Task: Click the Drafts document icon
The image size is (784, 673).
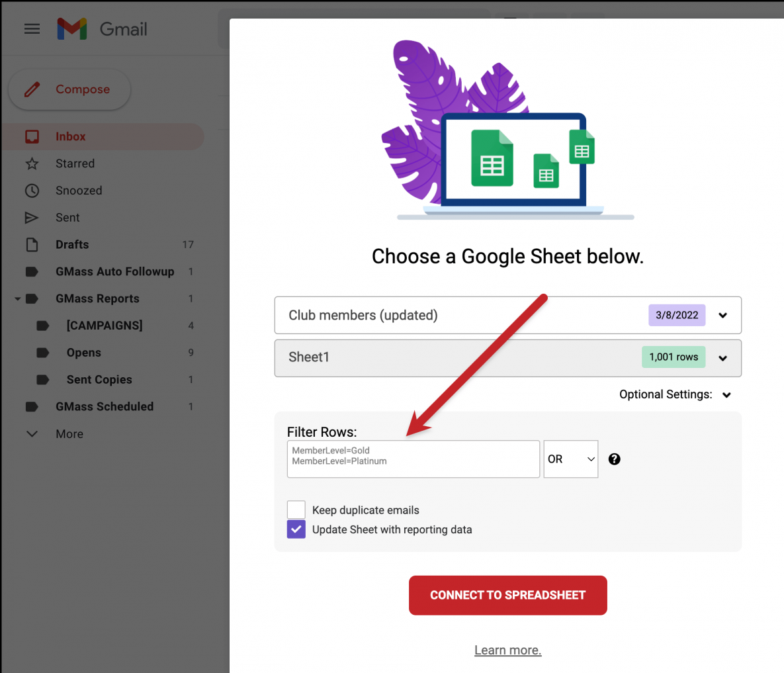Action: click(32, 244)
